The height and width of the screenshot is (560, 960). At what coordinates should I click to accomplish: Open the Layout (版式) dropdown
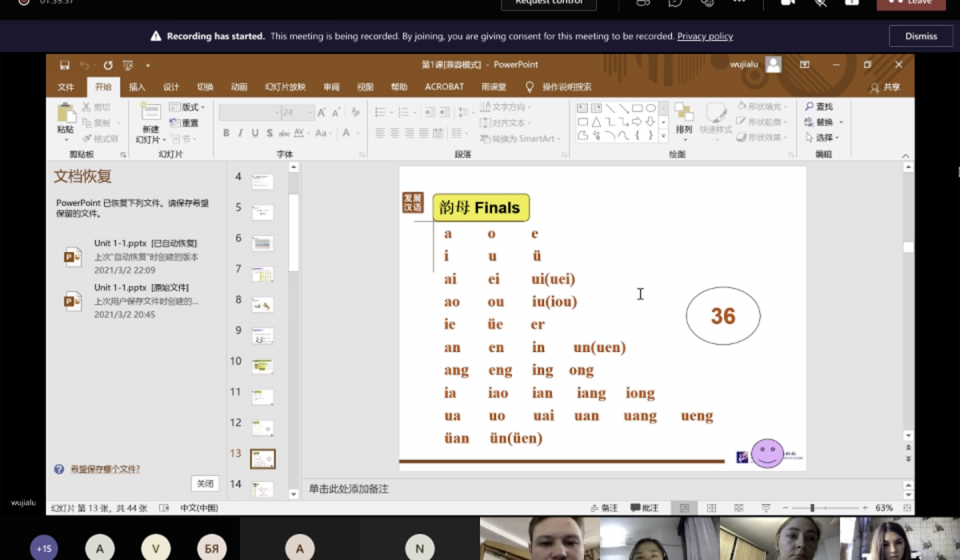(x=188, y=107)
